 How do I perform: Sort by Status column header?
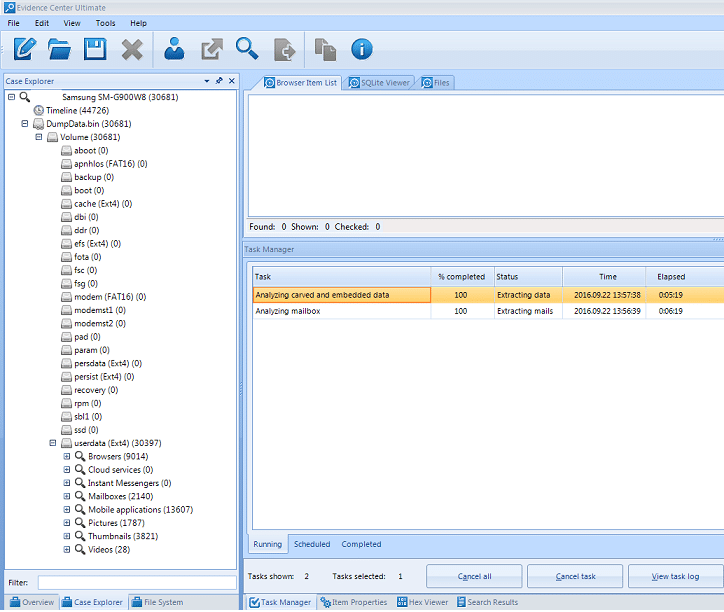[x=528, y=277]
